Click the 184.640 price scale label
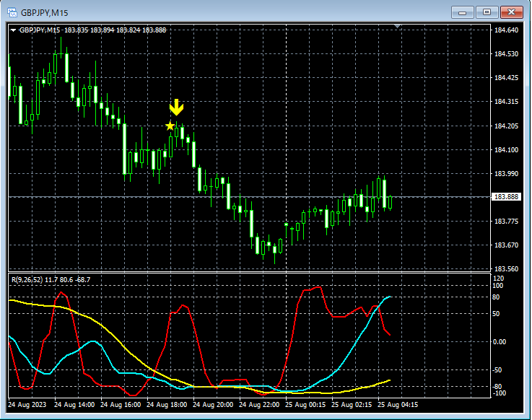 (506, 30)
